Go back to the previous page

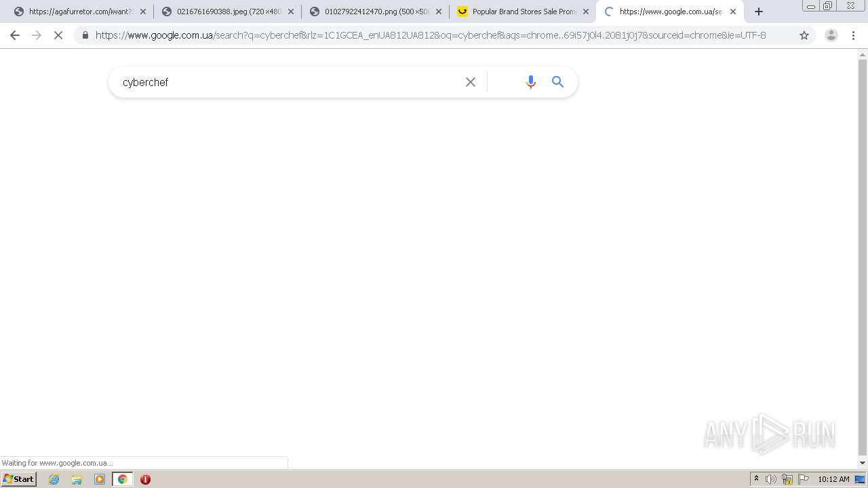point(15,35)
